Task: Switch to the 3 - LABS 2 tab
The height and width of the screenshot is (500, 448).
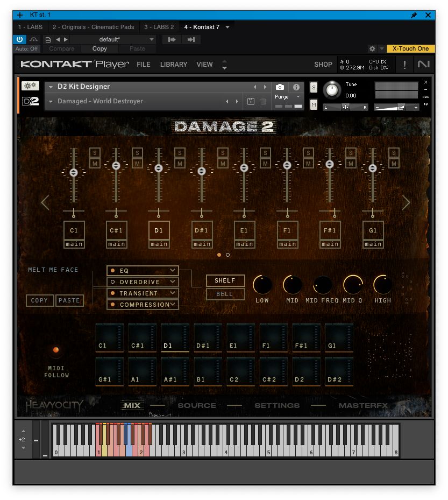Action: click(159, 27)
